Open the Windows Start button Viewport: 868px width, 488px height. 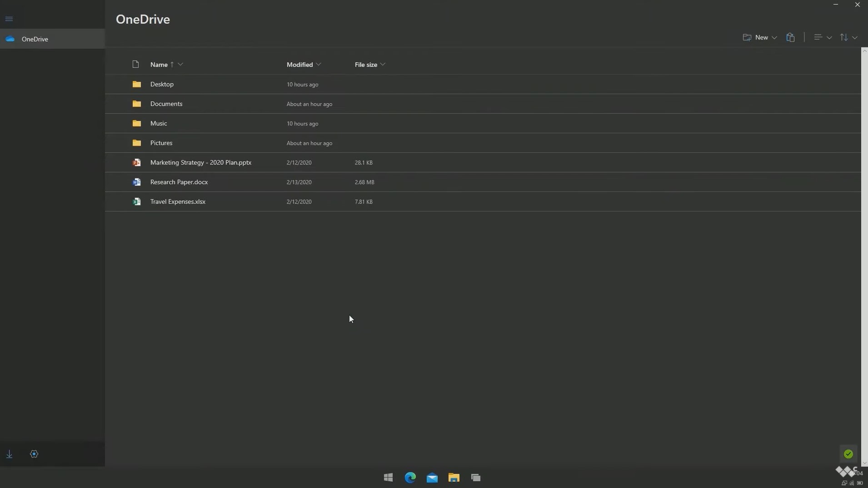tap(388, 478)
